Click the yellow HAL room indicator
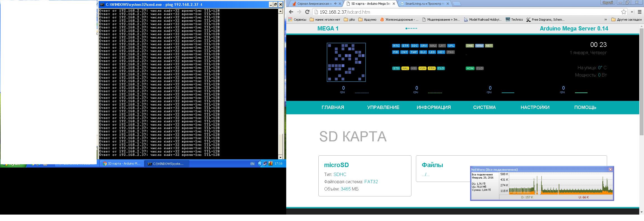Image resolution: width=644 pixels, height=221 pixels. click(x=405, y=68)
